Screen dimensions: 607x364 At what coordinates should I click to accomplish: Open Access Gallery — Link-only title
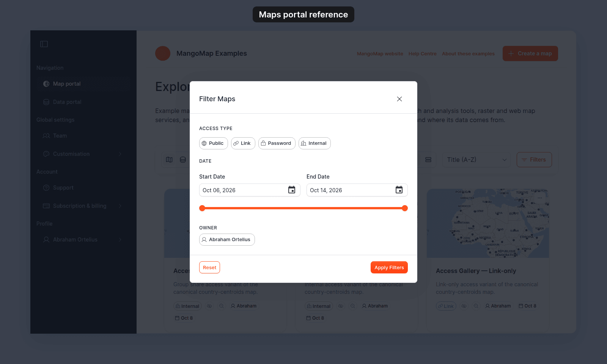tap(476, 271)
